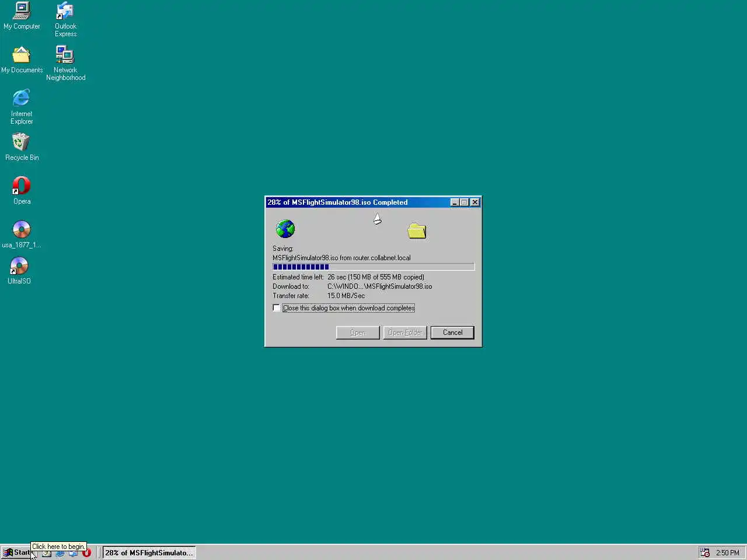The height and width of the screenshot is (560, 747).
Task: Click the '26 sec (150 MB of 555 MB copied)' text
Action: [376, 277]
